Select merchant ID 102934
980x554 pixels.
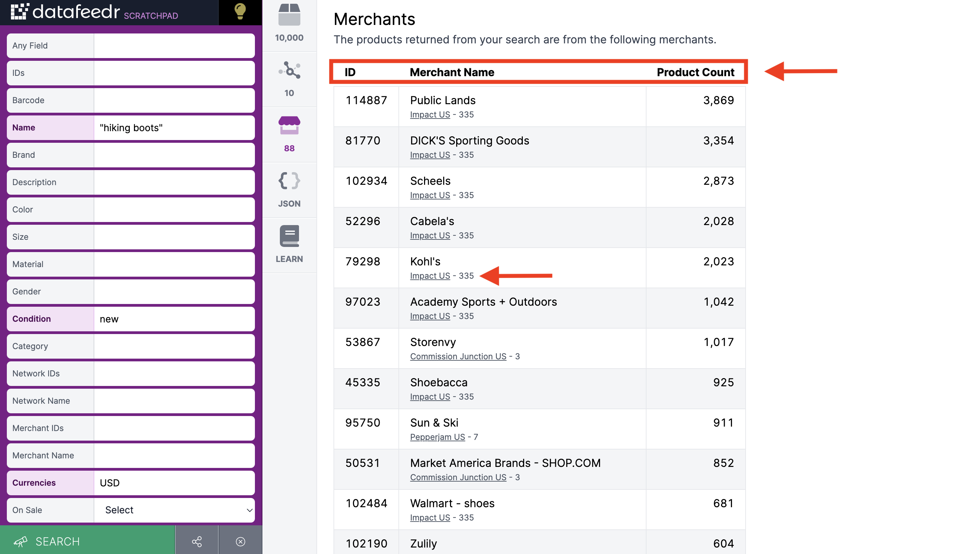point(366,181)
